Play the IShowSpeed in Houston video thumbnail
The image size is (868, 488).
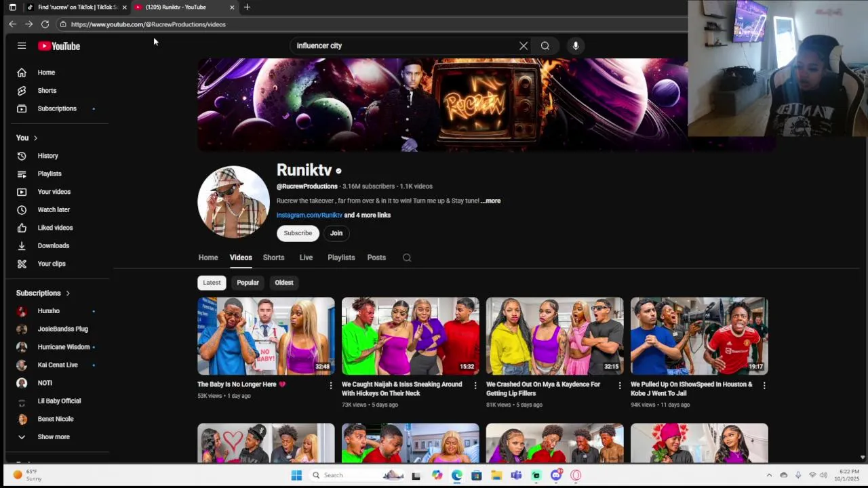(699, 336)
